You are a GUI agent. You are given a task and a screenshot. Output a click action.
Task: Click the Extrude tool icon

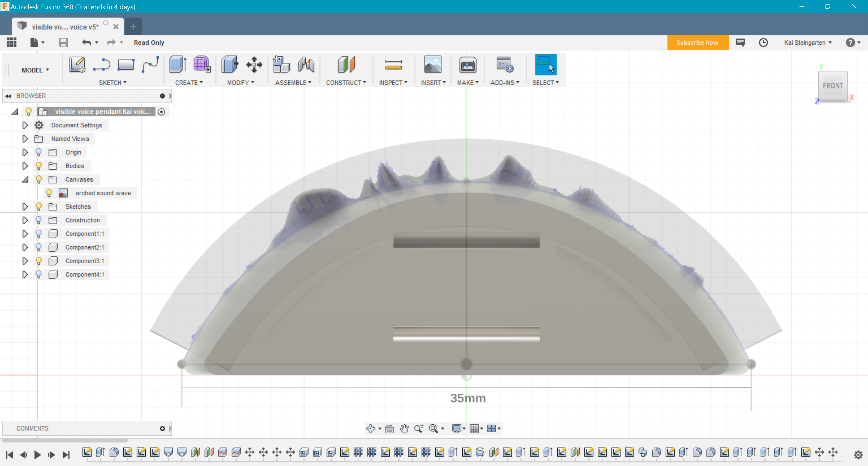pos(178,64)
